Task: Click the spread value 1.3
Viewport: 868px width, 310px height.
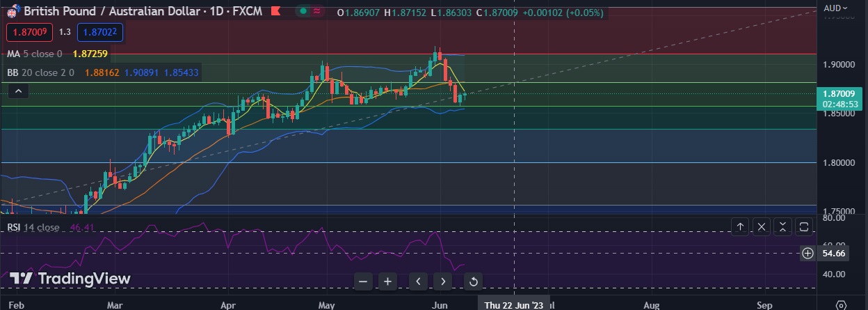Action: pyautogui.click(x=65, y=31)
